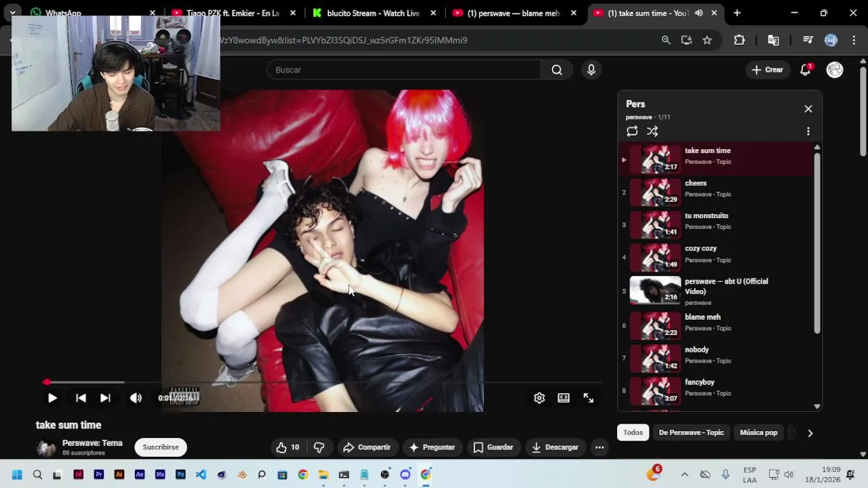This screenshot has height=488, width=868.
Task: Open more actions ellipsis below the video
Action: [599, 447]
